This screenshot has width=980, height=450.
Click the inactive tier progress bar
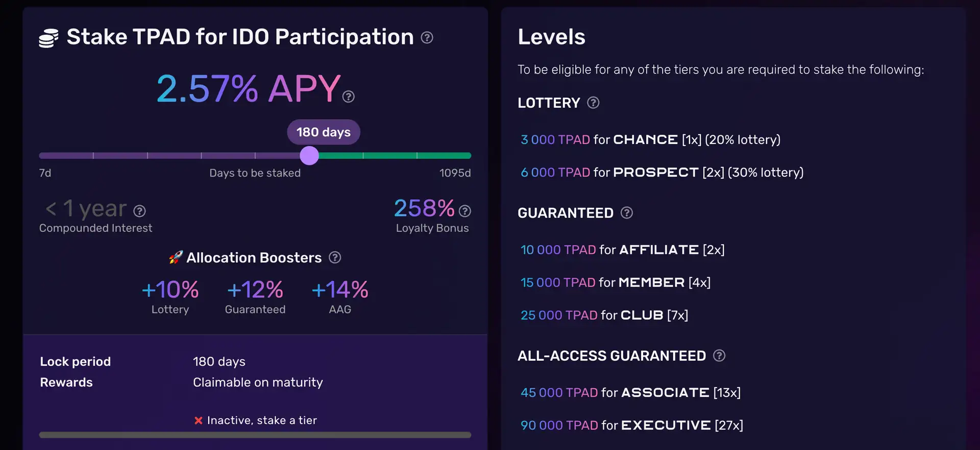(x=255, y=435)
